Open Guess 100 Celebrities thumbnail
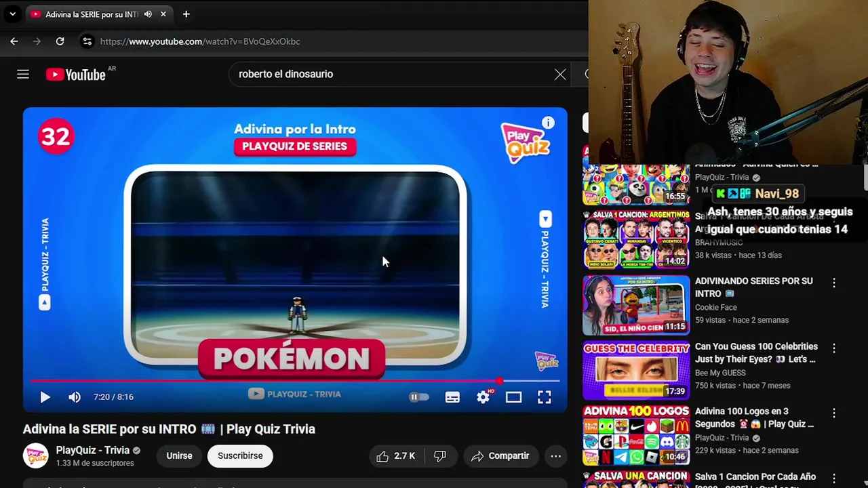Viewport: 868px width, 488px height. point(636,371)
